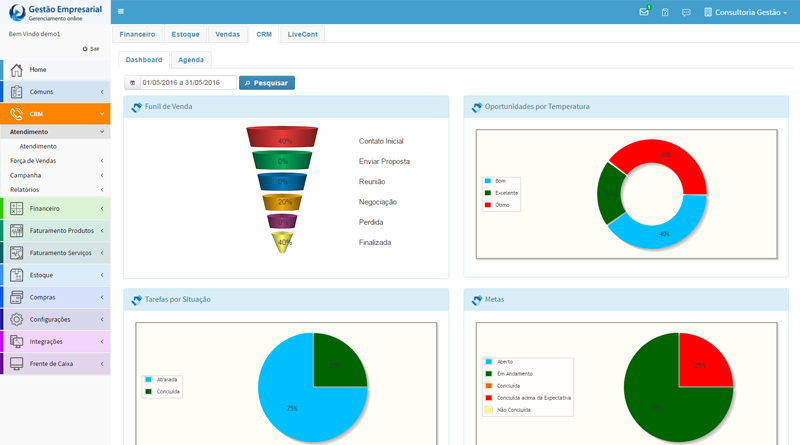Click the help document icon in header
Viewport: 800px width, 445px height.
click(x=665, y=12)
